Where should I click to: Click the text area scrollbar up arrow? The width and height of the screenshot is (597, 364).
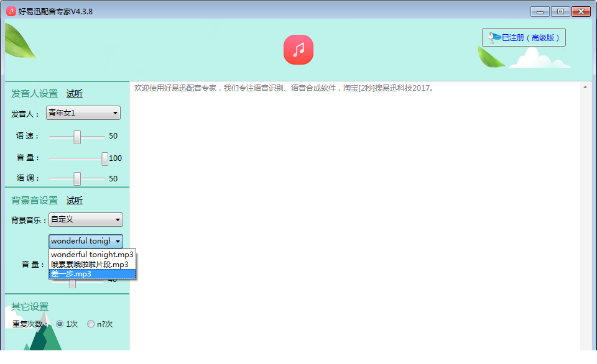tap(585, 88)
